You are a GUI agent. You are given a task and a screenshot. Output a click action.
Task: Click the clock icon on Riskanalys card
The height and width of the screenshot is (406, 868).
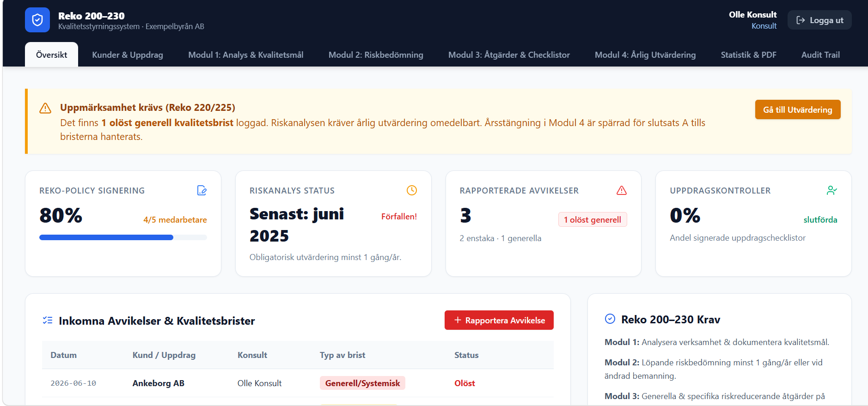[x=412, y=190]
